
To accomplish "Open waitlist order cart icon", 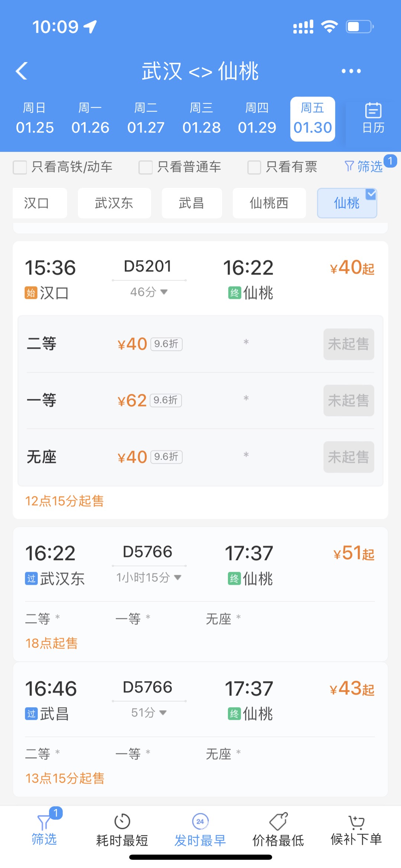I will tap(356, 822).
